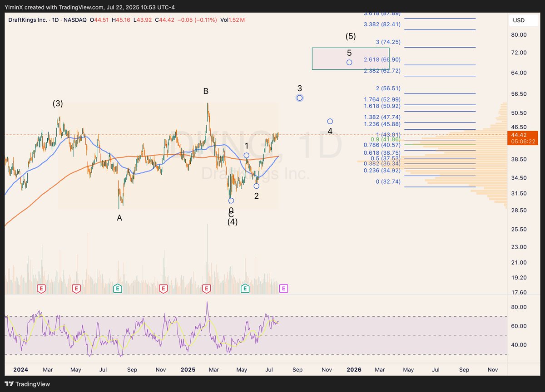Click the 1.382 (47.74) Fibonacci level label

pyautogui.click(x=382, y=117)
